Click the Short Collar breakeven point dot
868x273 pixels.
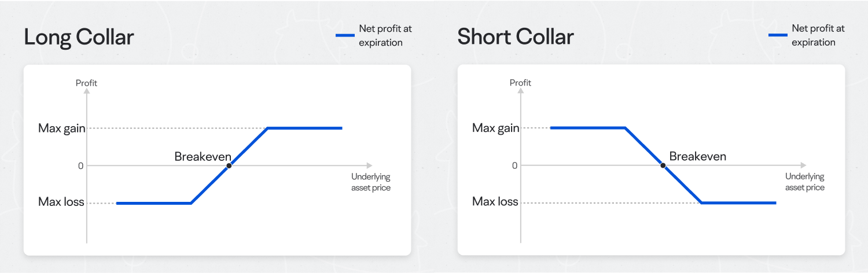tap(663, 165)
